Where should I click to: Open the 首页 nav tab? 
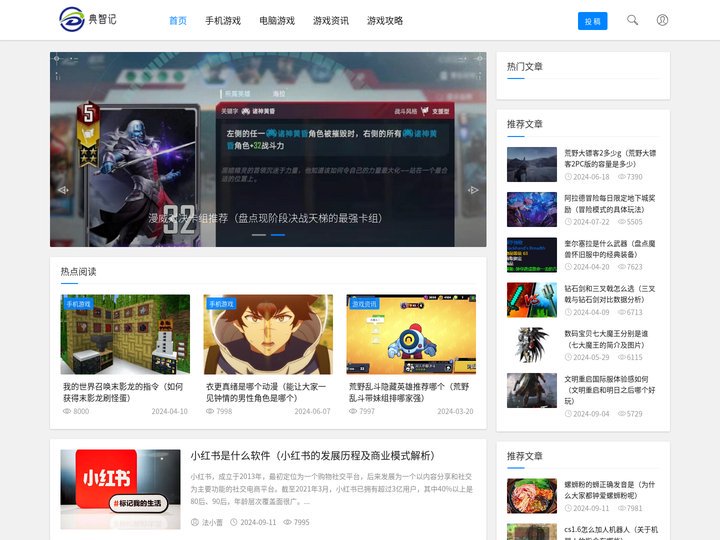point(178,21)
